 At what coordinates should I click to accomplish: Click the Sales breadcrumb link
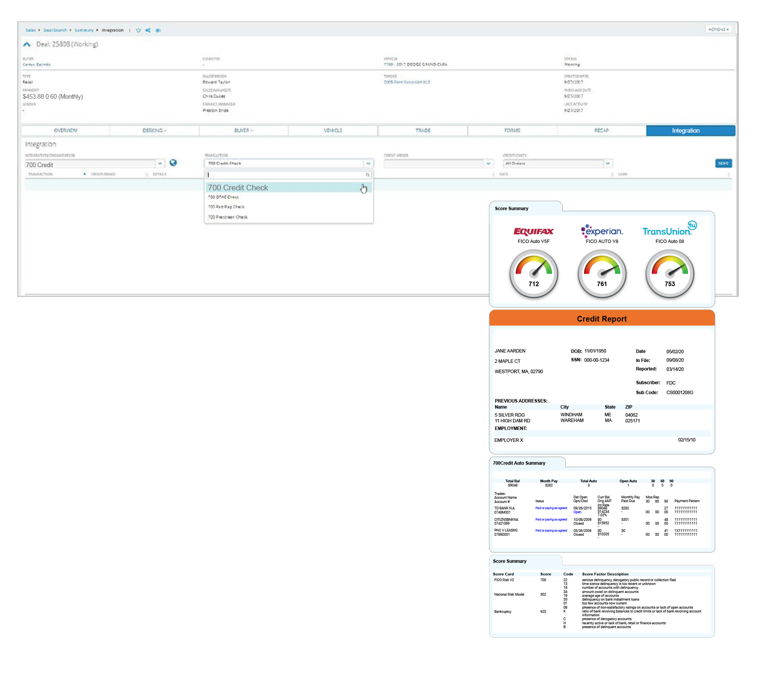tap(30, 30)
